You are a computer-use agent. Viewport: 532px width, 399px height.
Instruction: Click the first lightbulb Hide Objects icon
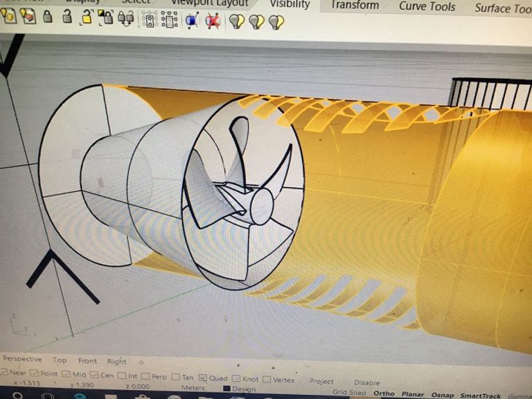click(237, 21)
